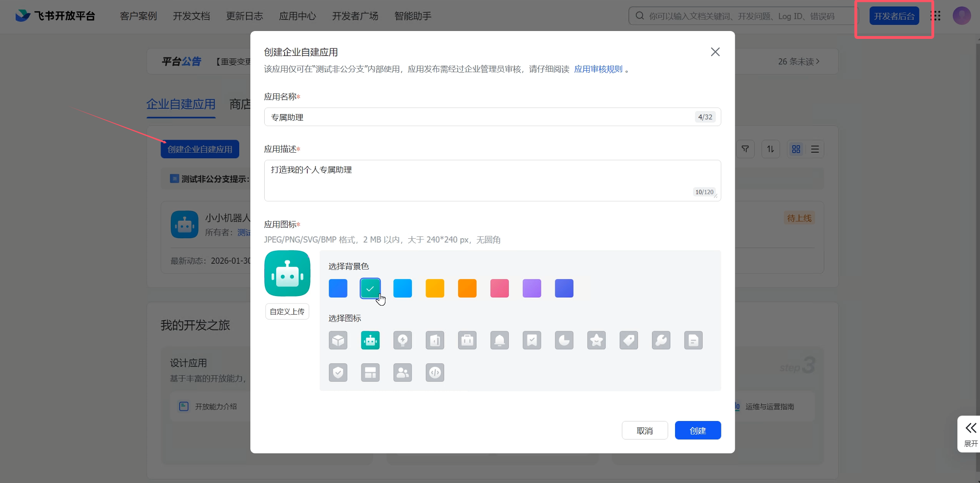Switch to list view for apps
The width and height of the screenshot is (980, 483).
[815, 149]
